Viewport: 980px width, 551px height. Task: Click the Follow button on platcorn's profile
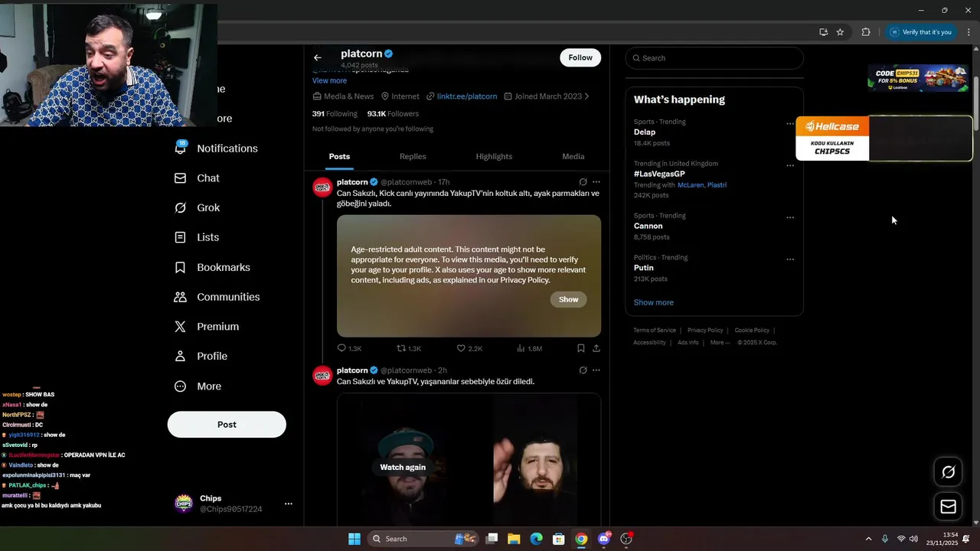pos(580,57)
